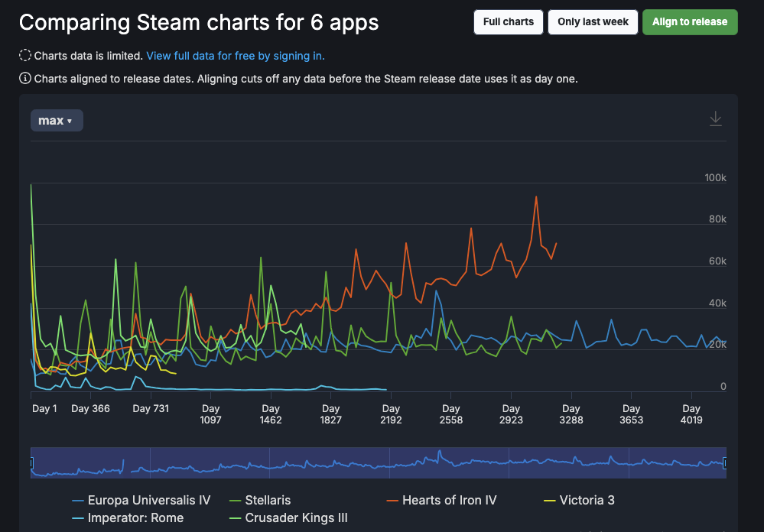Click the right handle of range navigator
This screenshot has height=532, width=764.
pyautogui.click(x=725, y=462)
